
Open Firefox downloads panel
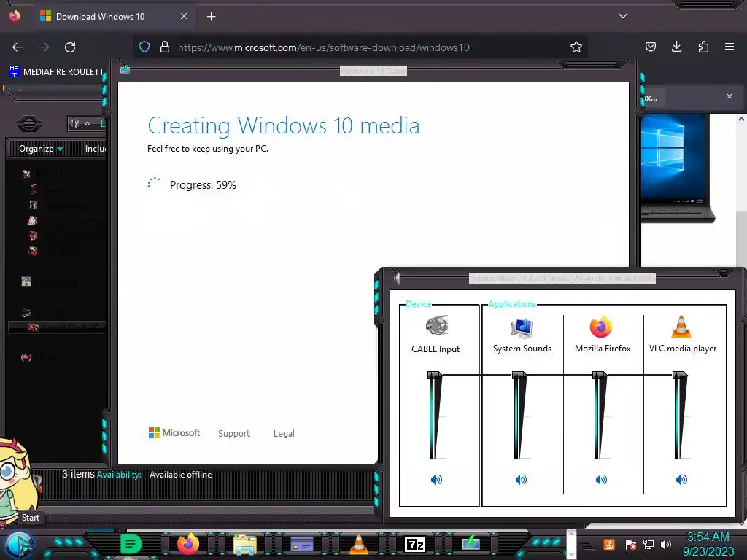(x=676, y=47)
